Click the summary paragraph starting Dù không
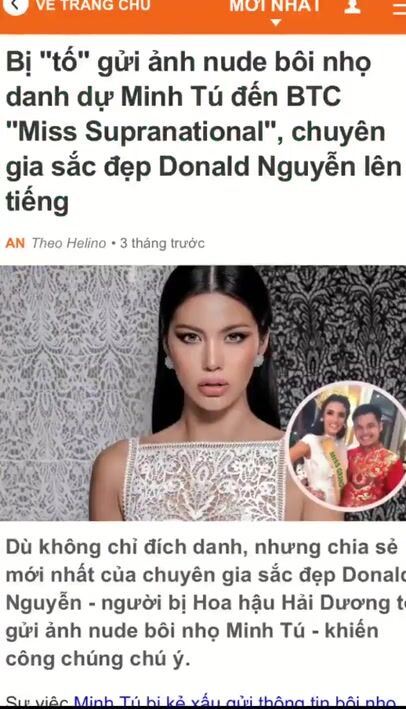This screenshot has width=406, height=709. 203,602
